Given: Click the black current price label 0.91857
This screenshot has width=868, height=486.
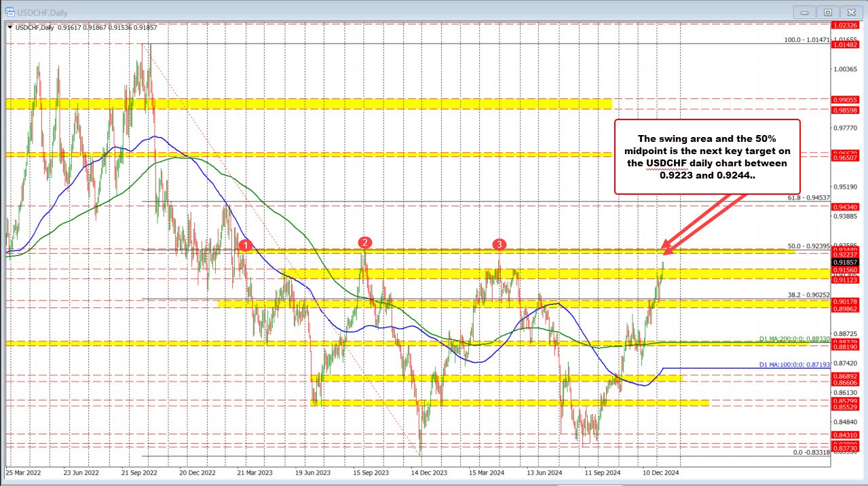Looking at the screenshot, I should [846, 261].
